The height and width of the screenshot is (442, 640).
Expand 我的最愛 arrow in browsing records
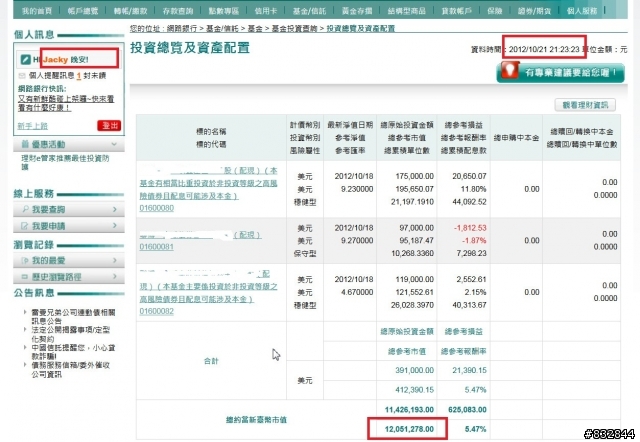pos(114,260)
